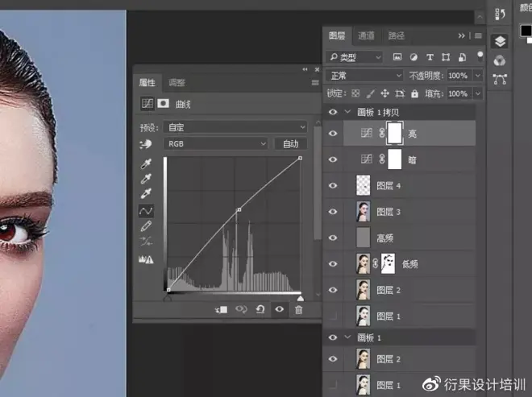Filter layers by adjustment layer icon
Viewport: 532px width, 397px height.
point(414,57)
